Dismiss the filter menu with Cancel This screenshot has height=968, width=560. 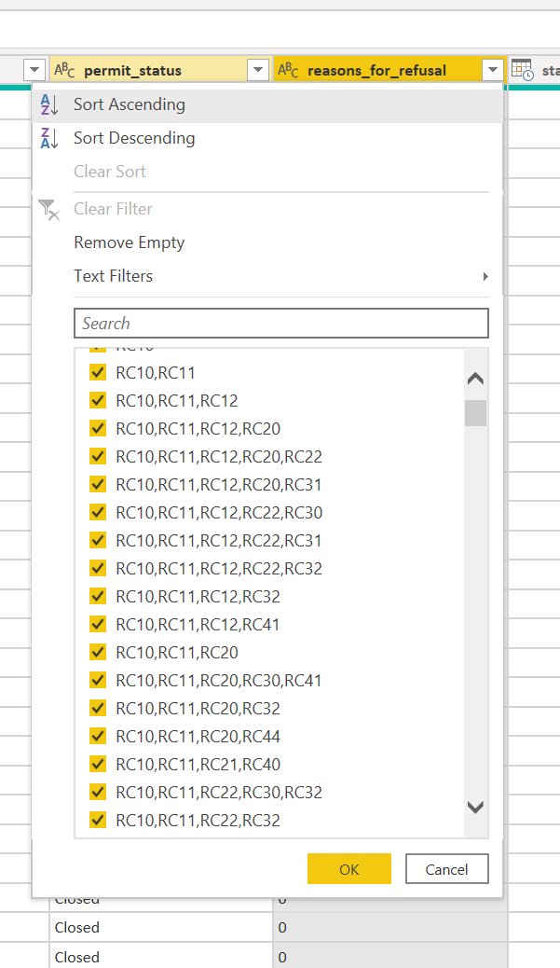446,868
